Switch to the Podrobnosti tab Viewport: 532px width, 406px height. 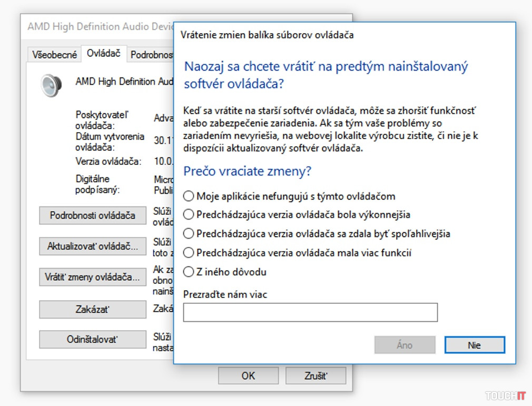(x=151, y=54)
